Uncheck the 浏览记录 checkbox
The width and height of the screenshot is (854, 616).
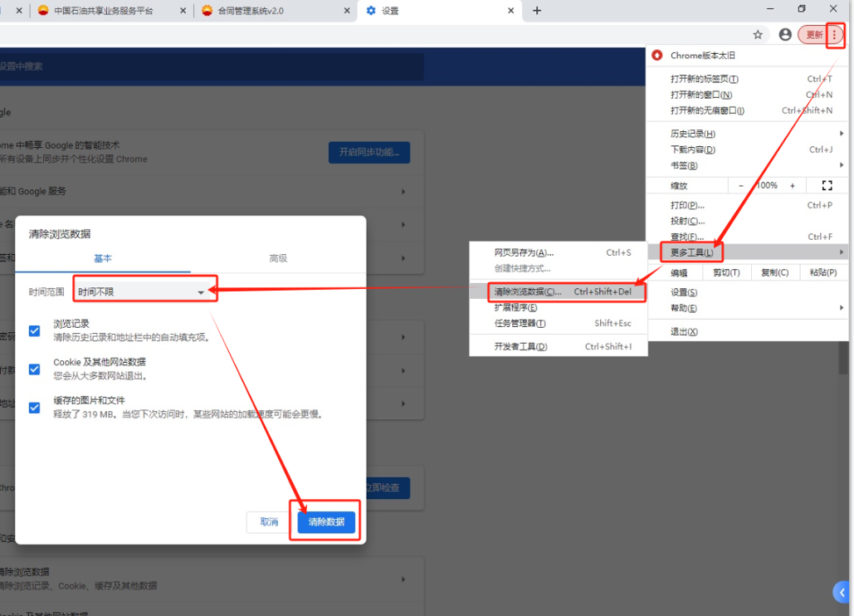35,330
